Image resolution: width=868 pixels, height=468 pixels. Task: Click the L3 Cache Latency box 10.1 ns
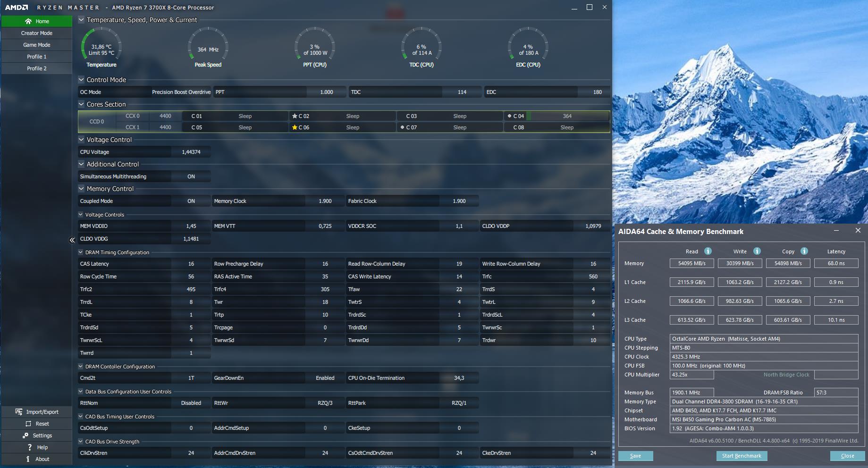tap(836, 320)
